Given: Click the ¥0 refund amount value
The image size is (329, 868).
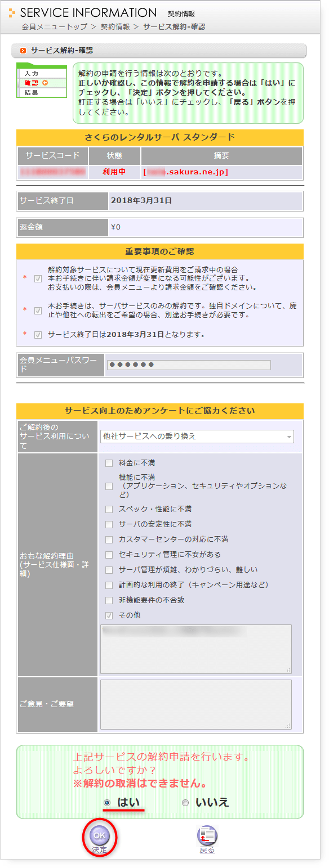Looking at the screenshot, I should point(115,227).
